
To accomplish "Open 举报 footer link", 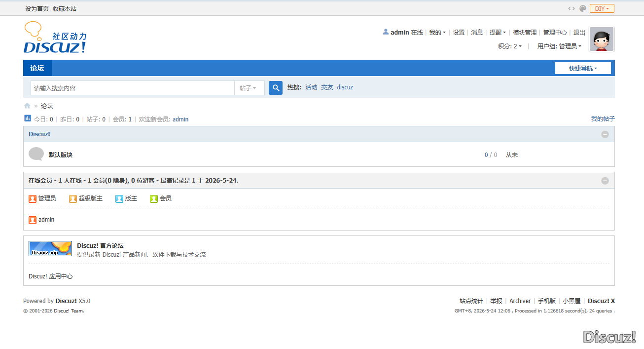I will 496,301.
